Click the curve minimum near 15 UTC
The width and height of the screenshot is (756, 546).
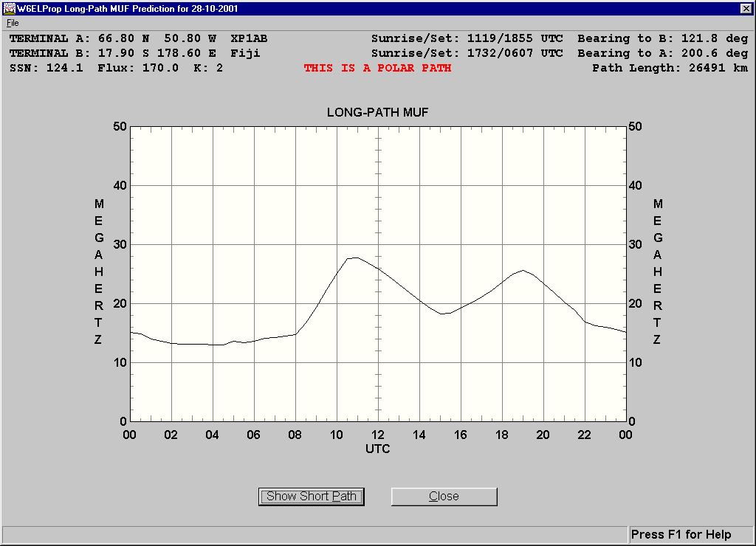pos(443,314)
